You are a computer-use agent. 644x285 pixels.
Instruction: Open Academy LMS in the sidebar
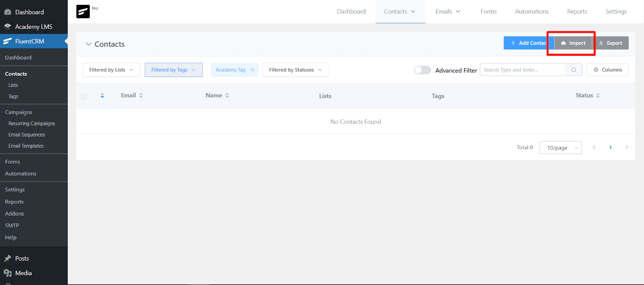pyautogui.click(x=33, y=27)
